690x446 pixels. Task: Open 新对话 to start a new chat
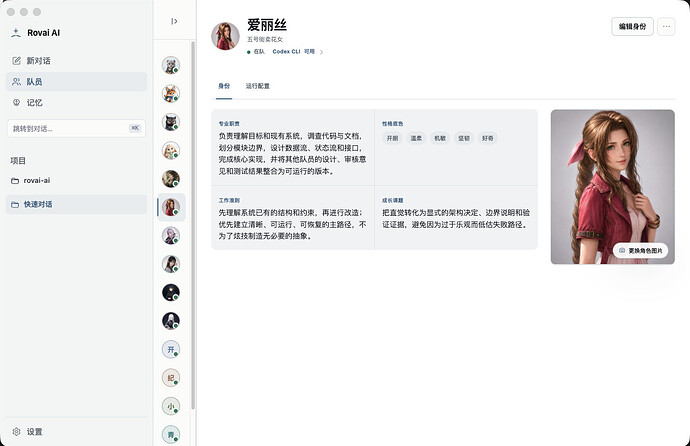(x=76, y=61)
